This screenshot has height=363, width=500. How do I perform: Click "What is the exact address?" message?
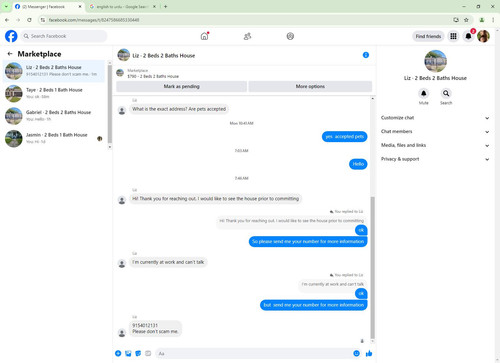179,109
